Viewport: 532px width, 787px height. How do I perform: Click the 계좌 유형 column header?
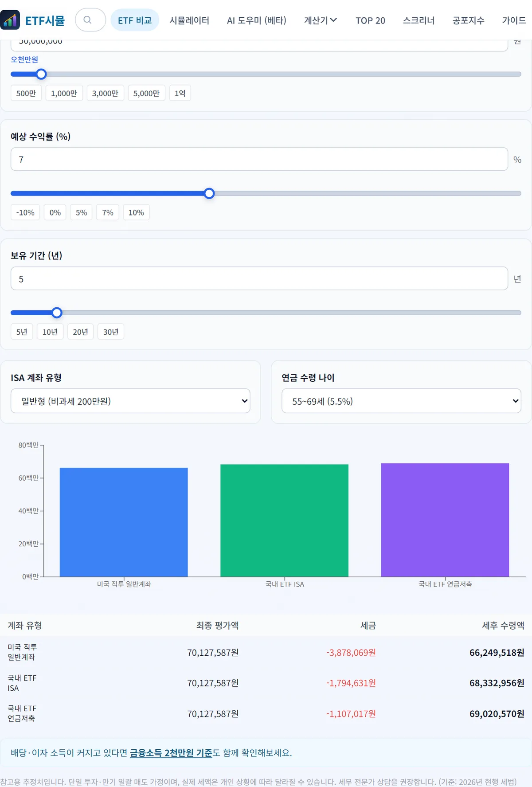click(25, 625)
